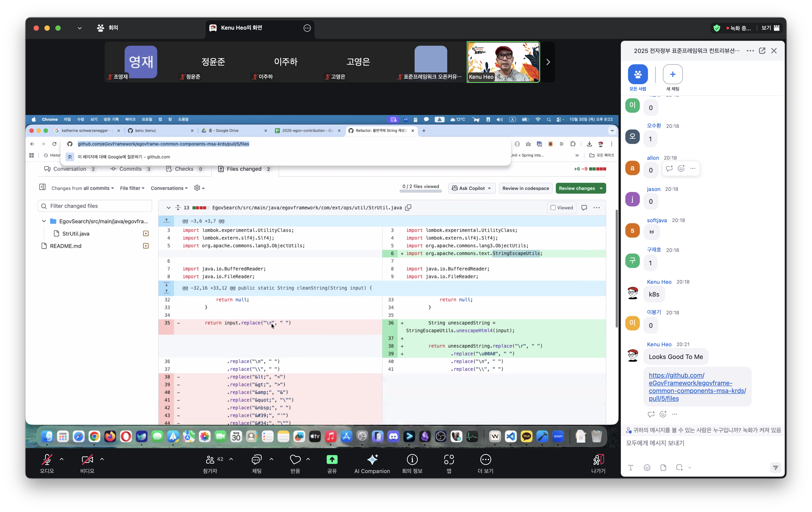Open the 회의 meeting menu at top
The height and width of the screenshot is (512, 812).
point(107,28)
